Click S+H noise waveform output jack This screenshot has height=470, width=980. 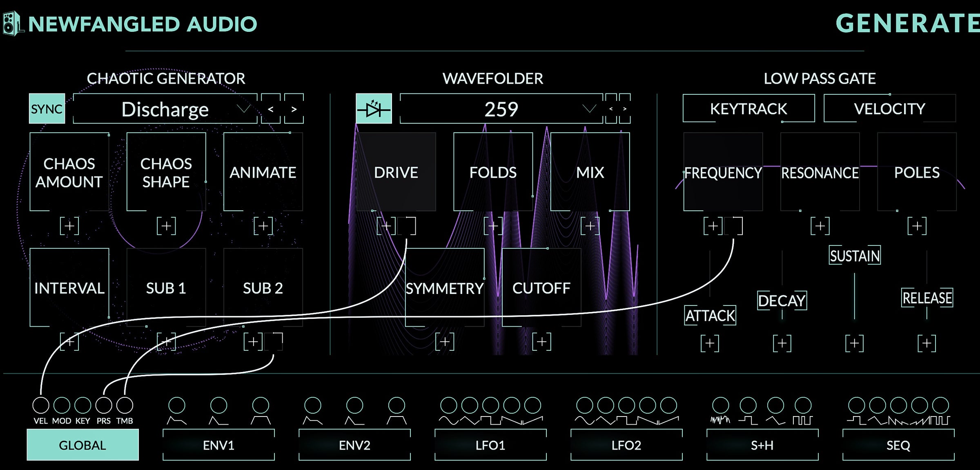[x=720, y=405]
